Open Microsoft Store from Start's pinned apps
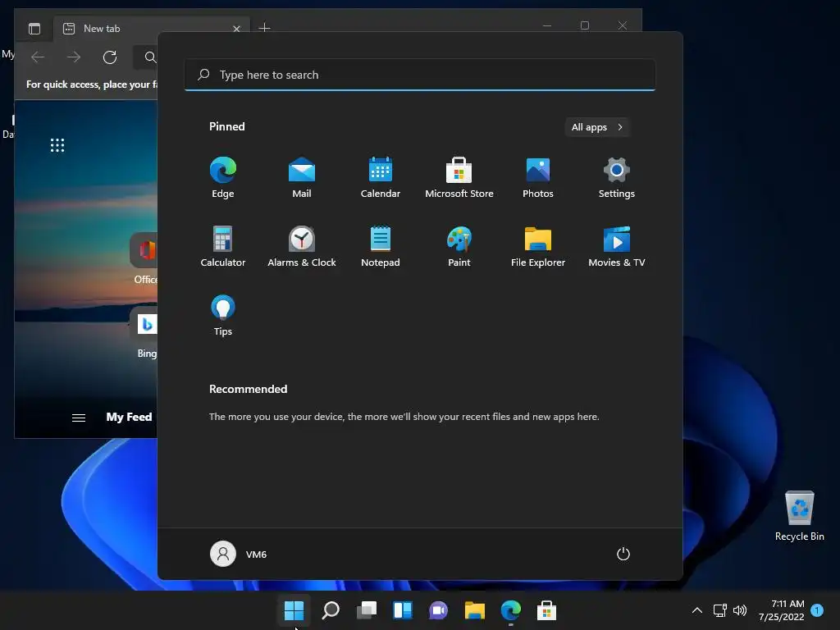 click(x=459, y=177)
